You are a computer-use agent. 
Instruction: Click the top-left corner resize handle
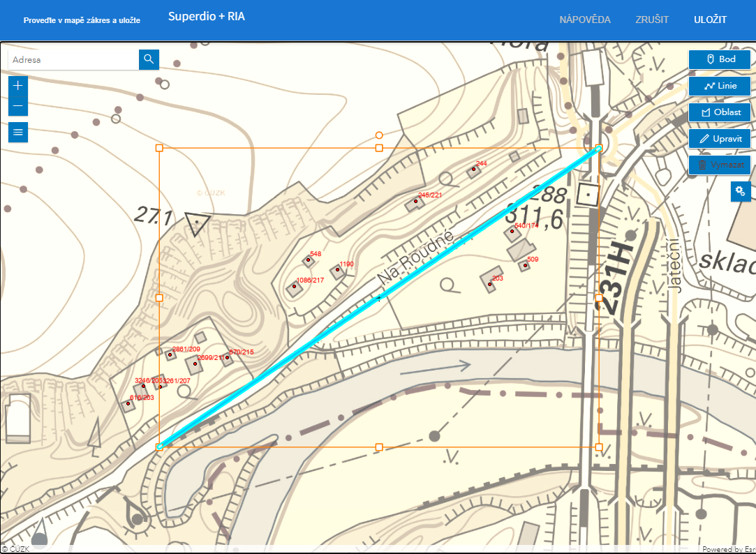pos(159,148)
